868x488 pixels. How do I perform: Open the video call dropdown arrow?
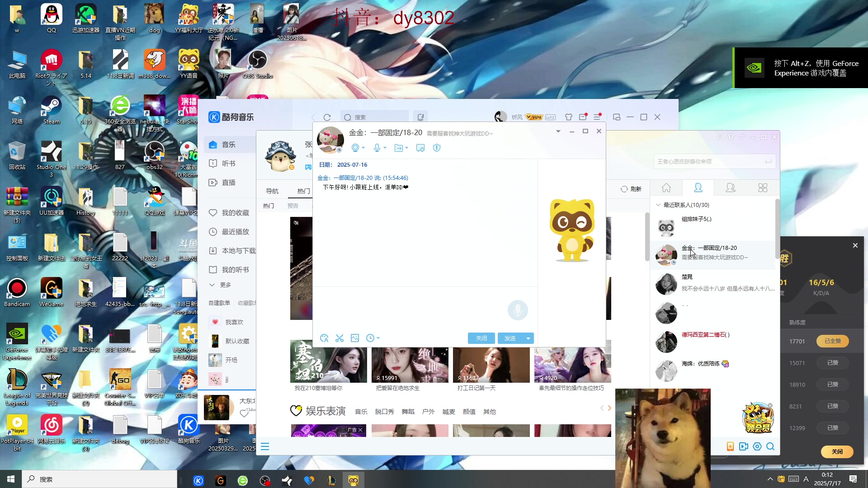(x=363, y=148)
